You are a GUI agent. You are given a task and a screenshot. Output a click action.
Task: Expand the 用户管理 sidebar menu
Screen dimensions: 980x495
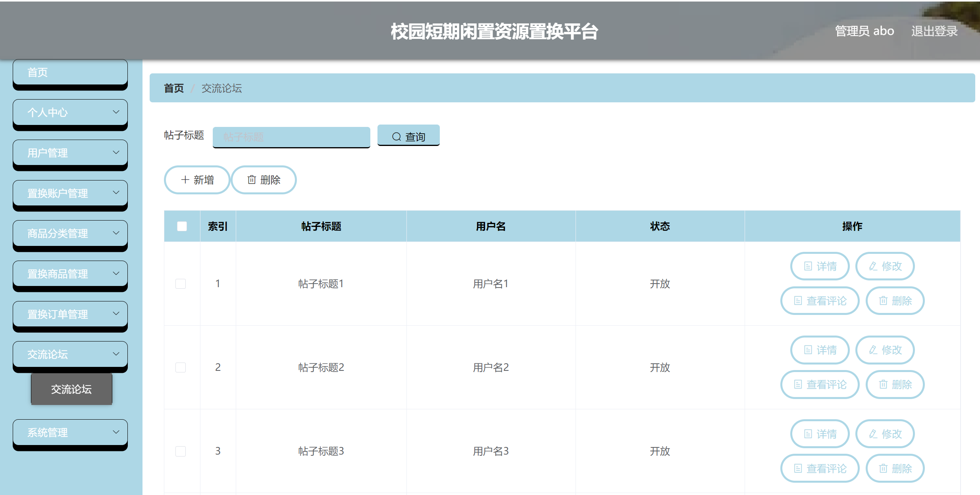pyautogui.click(x=70, y=153)
